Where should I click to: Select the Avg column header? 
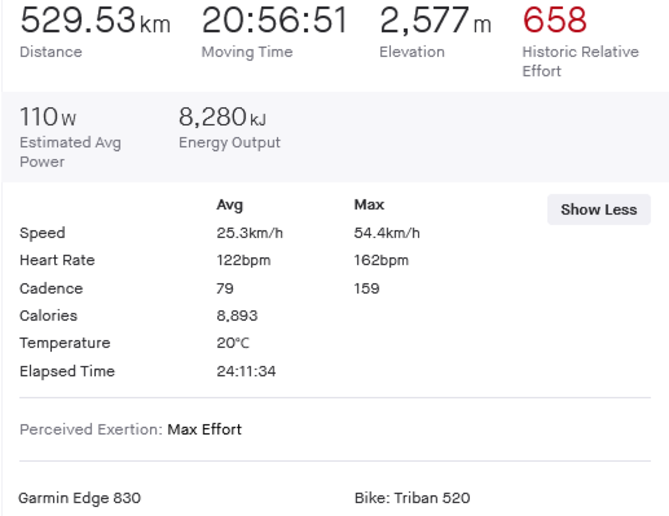pos(230,205)
